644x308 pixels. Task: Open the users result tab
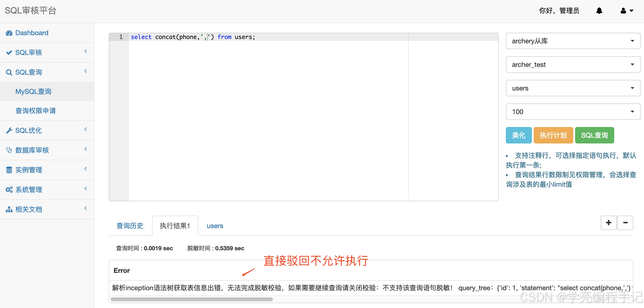point(214,225)
